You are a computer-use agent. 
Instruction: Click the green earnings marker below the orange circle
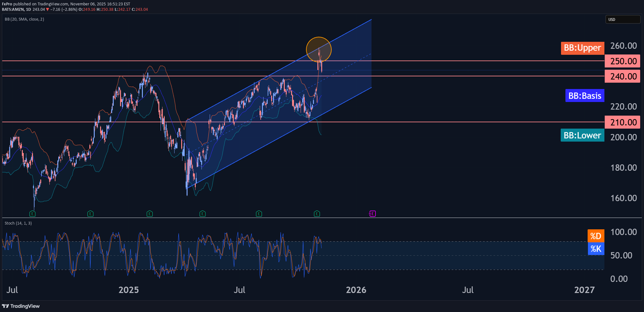click(x=317, y=214)
